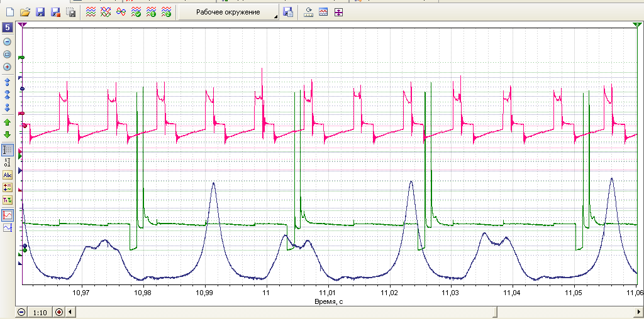The width and height of the screenshot is (644, 319).
Task: Select the overlapped sine waves icon
Action: [x=121, y=13]
